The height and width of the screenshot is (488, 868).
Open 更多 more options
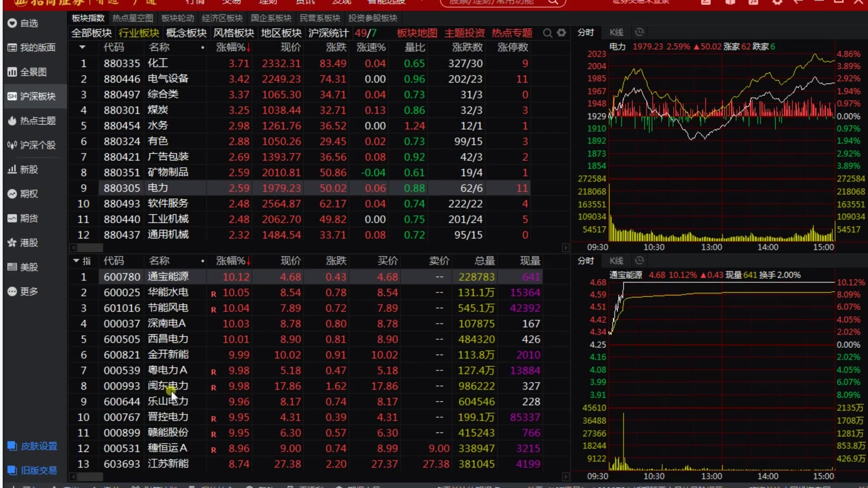[x=23, y=291]
